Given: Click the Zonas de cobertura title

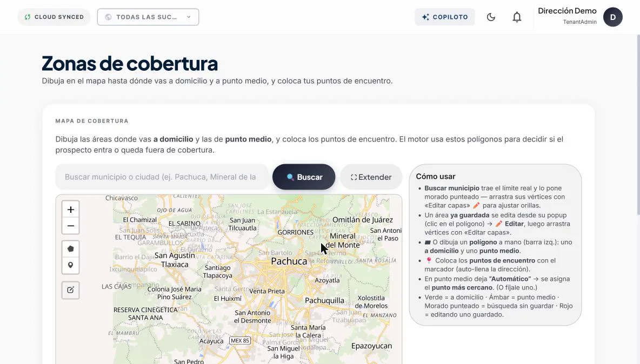Looking at the screenshot, I should tap(130, 64).
